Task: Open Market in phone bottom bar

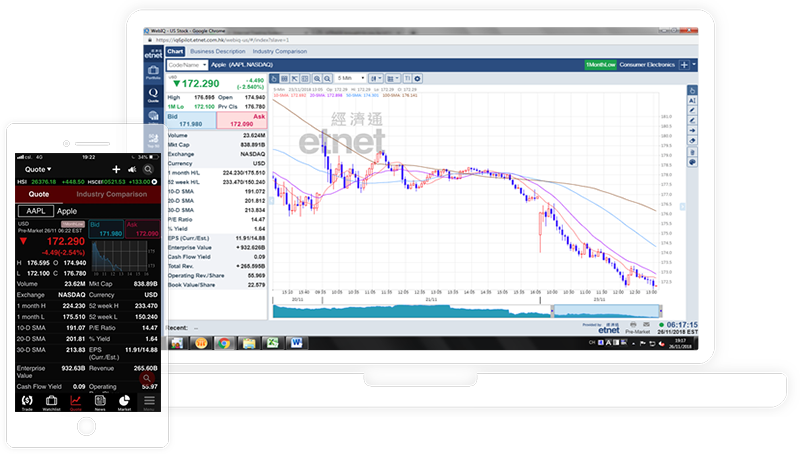Action: click(x=124, y=402)
